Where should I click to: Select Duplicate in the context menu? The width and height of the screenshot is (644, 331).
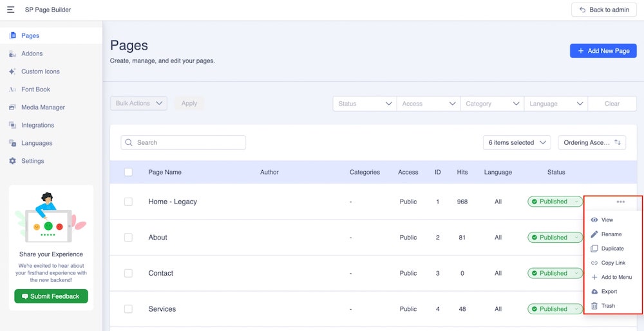tap(612, 249)
